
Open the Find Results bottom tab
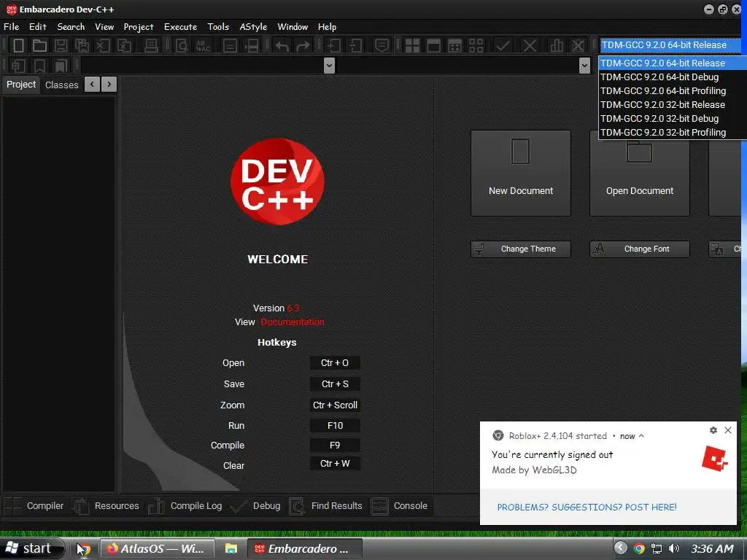click(x=326, y=506)
